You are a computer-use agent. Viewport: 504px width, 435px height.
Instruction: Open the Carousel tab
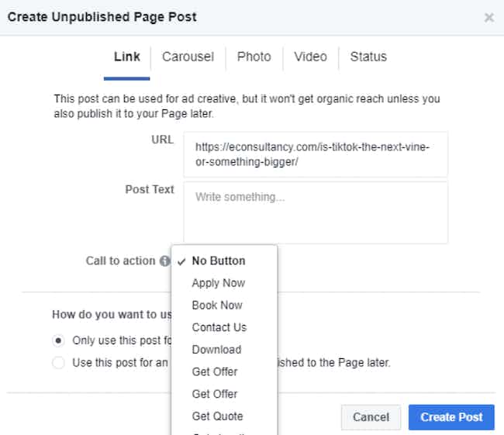(x=188, y=57)
